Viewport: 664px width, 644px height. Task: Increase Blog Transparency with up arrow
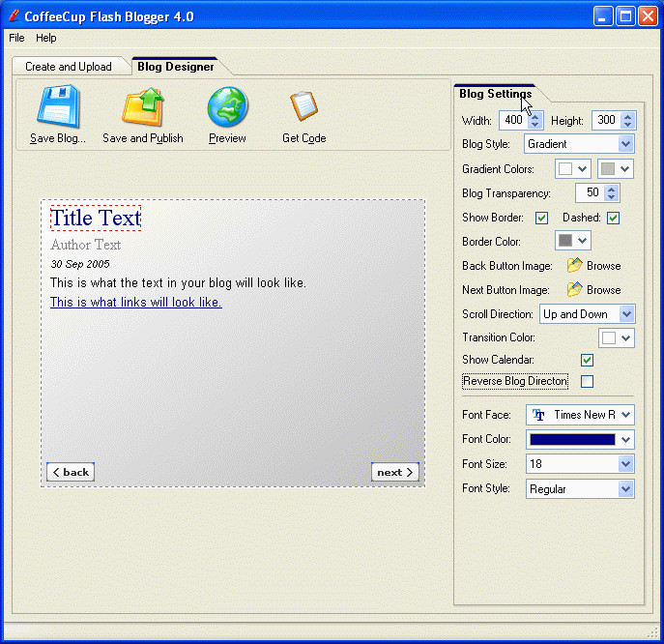tap(611, 189)
